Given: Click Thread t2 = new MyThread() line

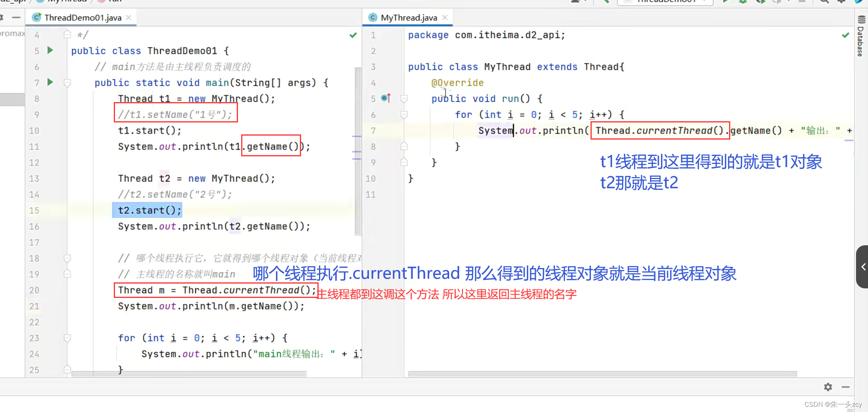Looking at the screenshot, I should (196, 178).
